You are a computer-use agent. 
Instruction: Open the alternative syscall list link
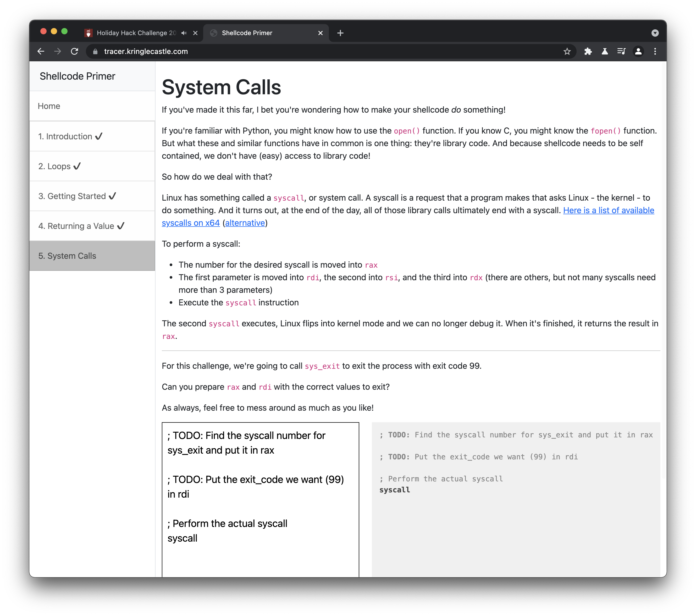pos(245,223)
